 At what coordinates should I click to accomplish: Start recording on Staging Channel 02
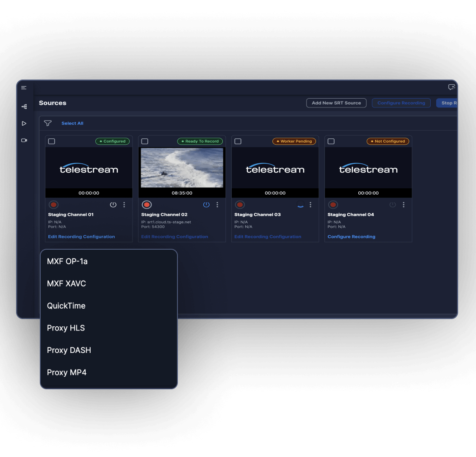point(147,205)
